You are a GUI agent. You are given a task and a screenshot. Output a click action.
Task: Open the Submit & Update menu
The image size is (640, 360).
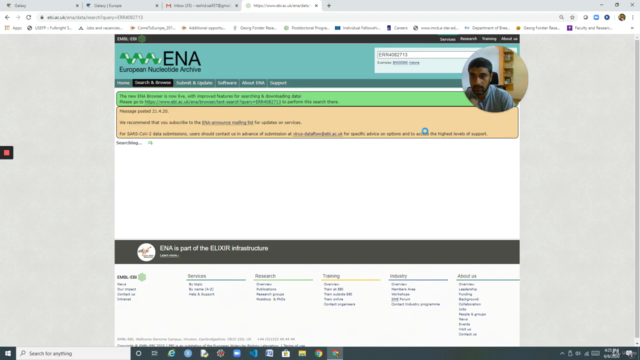194,83
